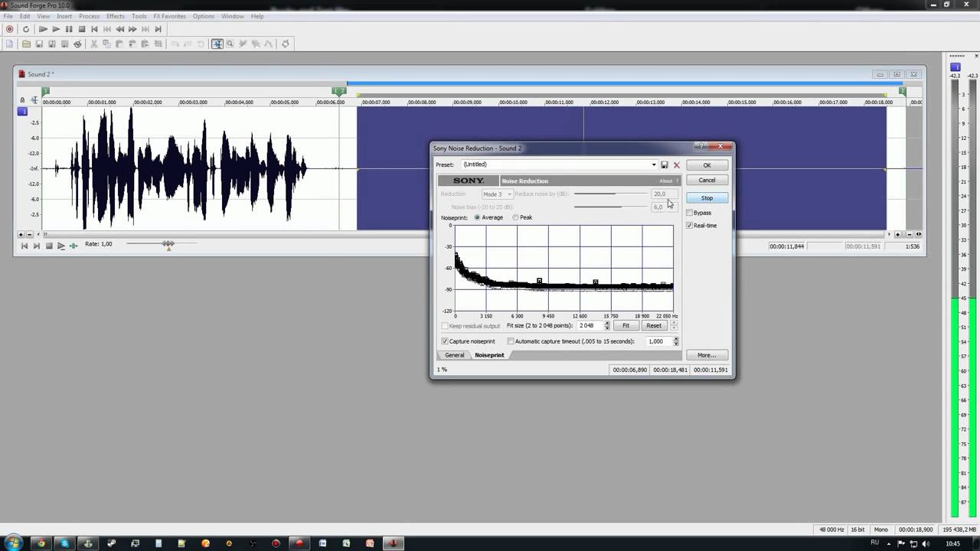The image size is (980, 551).
Task: Copy the selection with the Copy icon
Action: coord(106,44)
